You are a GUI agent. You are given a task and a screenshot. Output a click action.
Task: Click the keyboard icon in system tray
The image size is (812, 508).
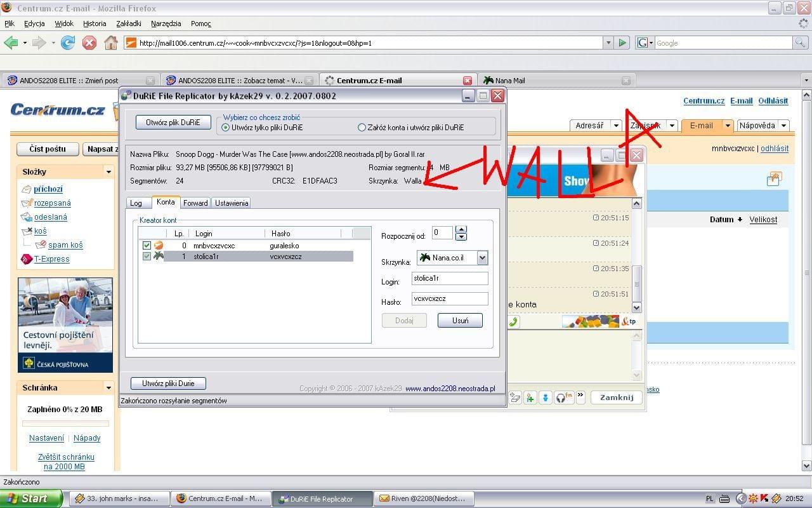point(726,498)
